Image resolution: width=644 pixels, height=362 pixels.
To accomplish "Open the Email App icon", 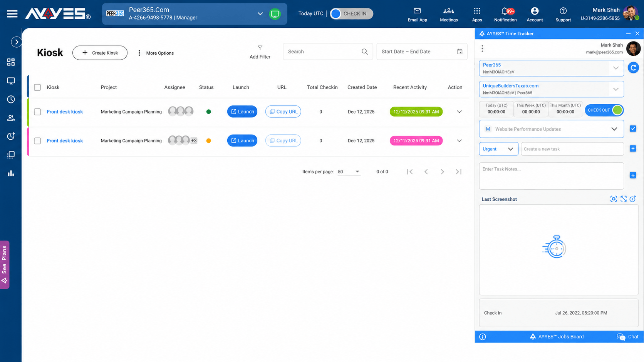I will (417, 11).
